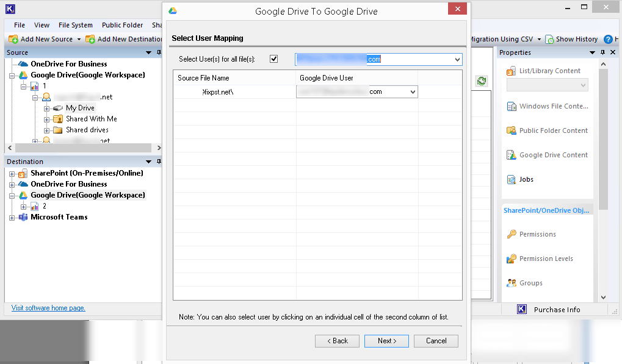The width and height of the screenshot is (622, 364).
Task: Open Windows File Content in Properties
Action: point(548,106)
